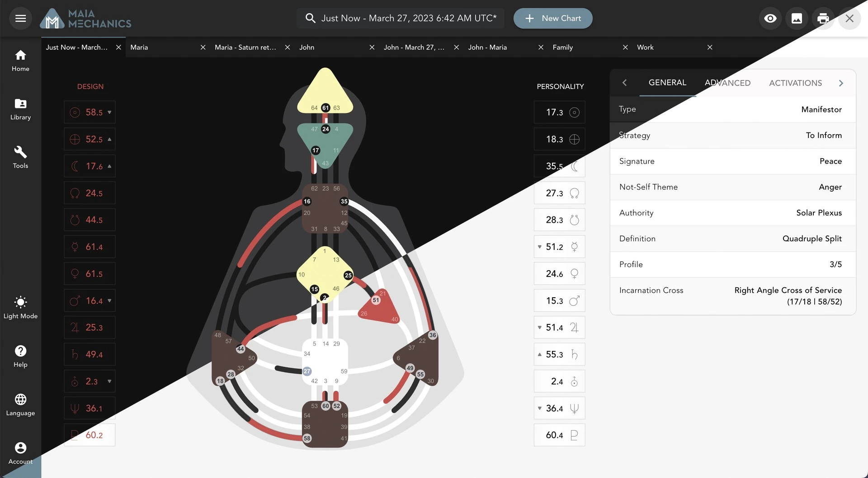Toggle Light Mode theme
This screenshot has height=478, width=868.
[x=20, y=307]
